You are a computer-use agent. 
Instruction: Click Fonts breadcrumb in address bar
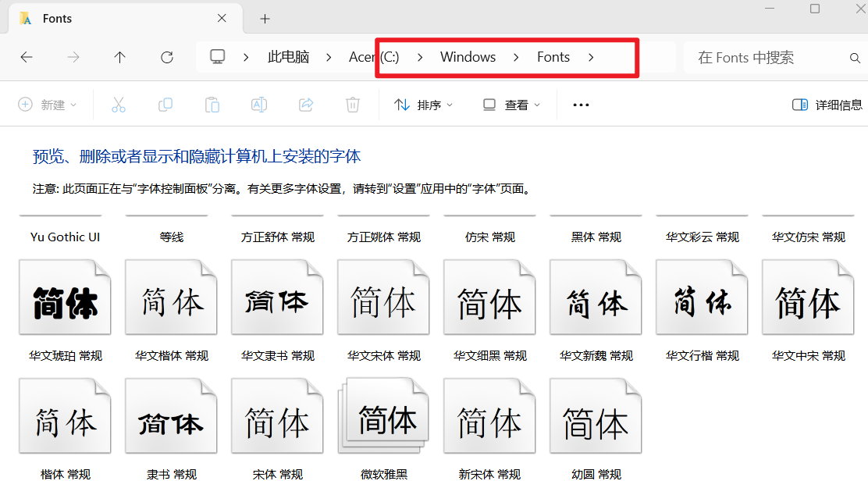tap(553, 57)
